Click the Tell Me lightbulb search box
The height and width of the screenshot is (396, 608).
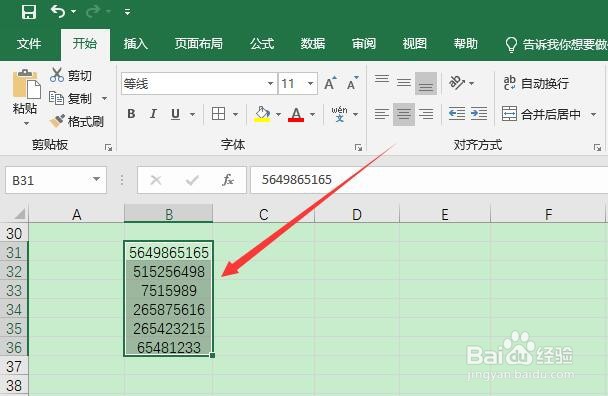click(556, 44)
